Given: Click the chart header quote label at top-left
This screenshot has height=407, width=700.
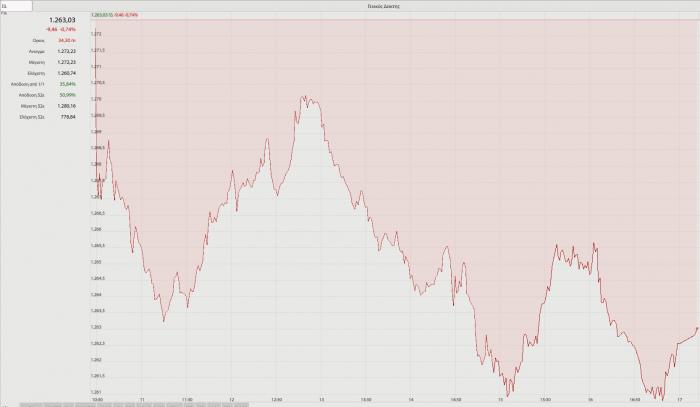Looking at the screenshot, I should pyautogui.click(x=114, y=16).
